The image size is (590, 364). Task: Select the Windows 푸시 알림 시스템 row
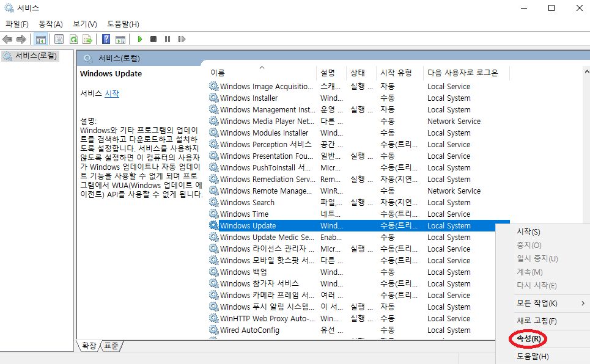(x=352, y=307)
